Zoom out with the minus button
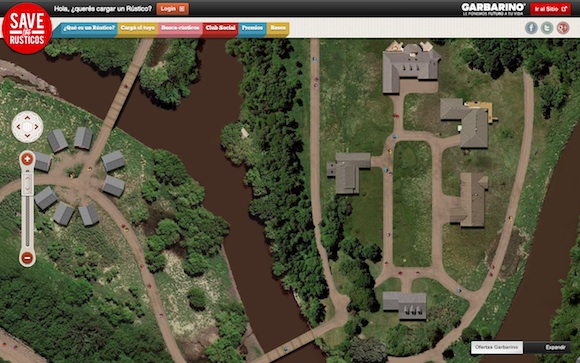 (x=27, y=258)
